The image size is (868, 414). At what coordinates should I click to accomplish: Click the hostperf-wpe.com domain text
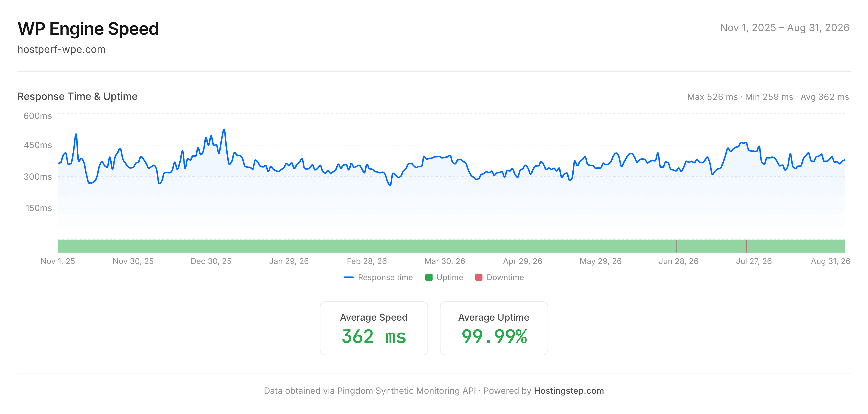[x=61, y=49]
